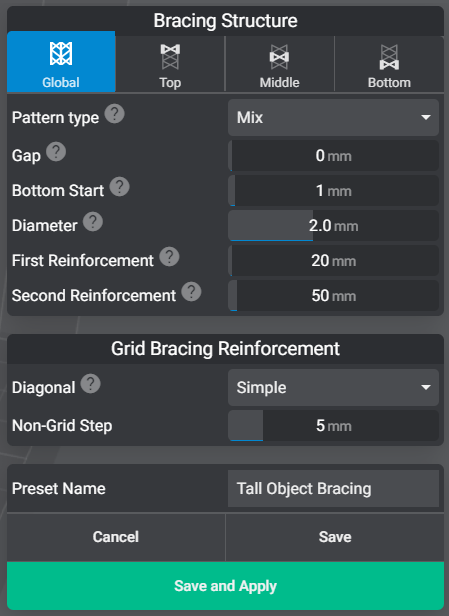The width and height of the screenshot is (449, 616).
Task: Set the Non-Grid Step slider value
Action: click(333, 425)
